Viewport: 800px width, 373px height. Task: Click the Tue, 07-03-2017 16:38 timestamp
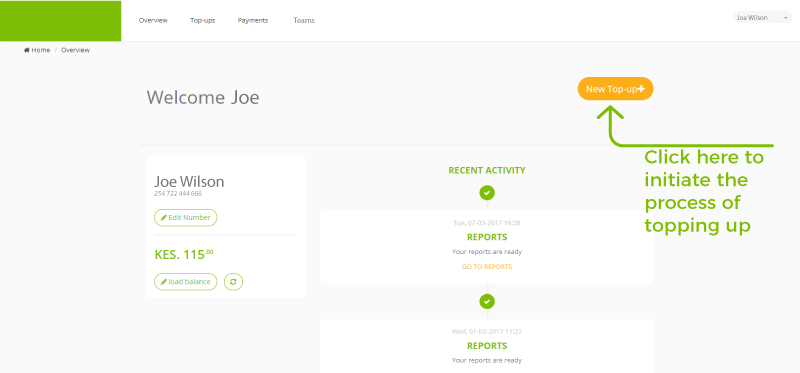click(487, 223)
